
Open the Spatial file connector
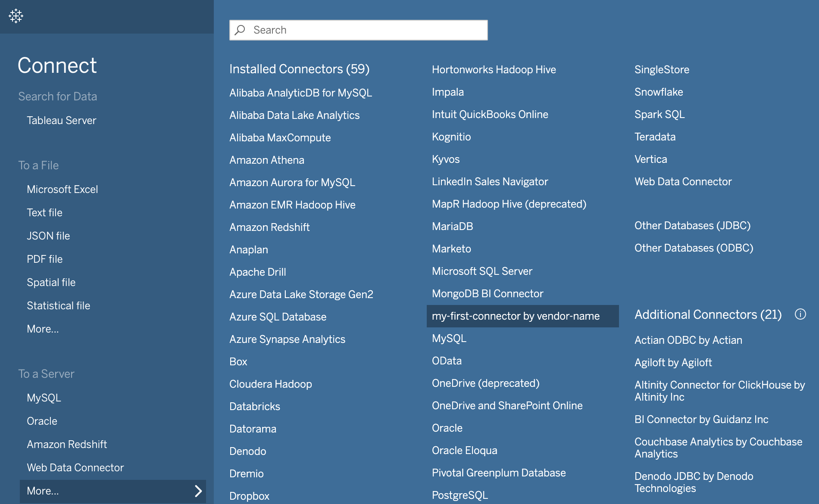coord(51,282)
